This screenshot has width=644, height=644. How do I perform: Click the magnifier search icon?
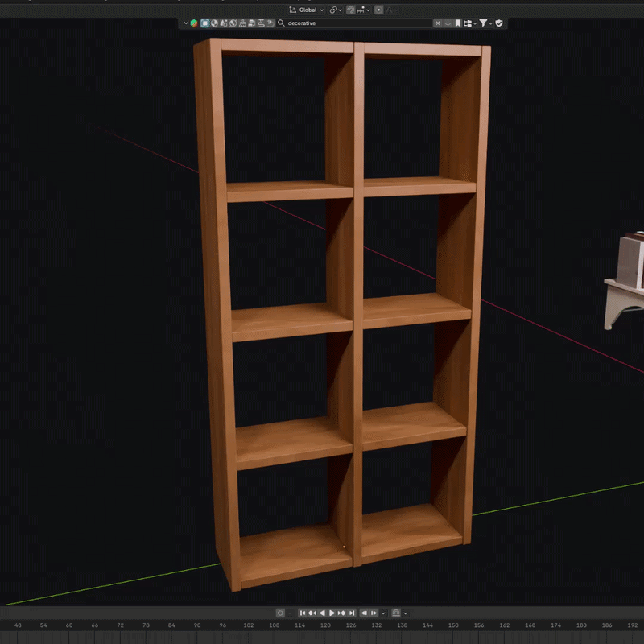point(281,23)
